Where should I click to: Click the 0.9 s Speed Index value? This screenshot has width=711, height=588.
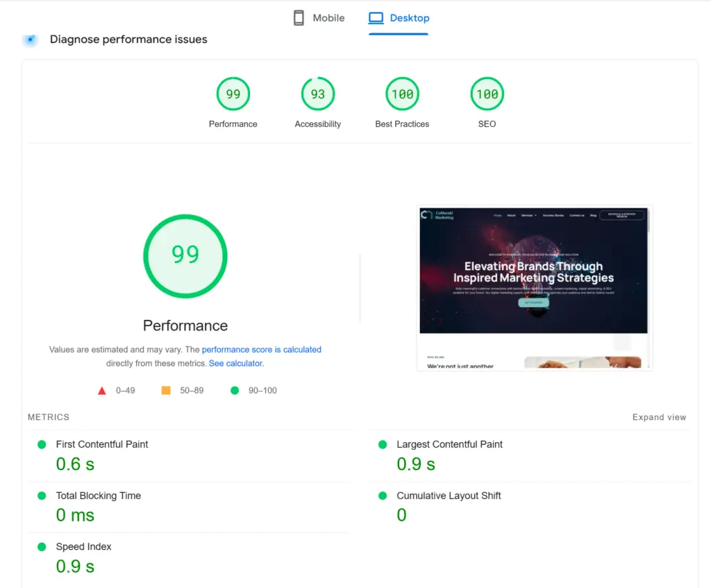(75, 566)
